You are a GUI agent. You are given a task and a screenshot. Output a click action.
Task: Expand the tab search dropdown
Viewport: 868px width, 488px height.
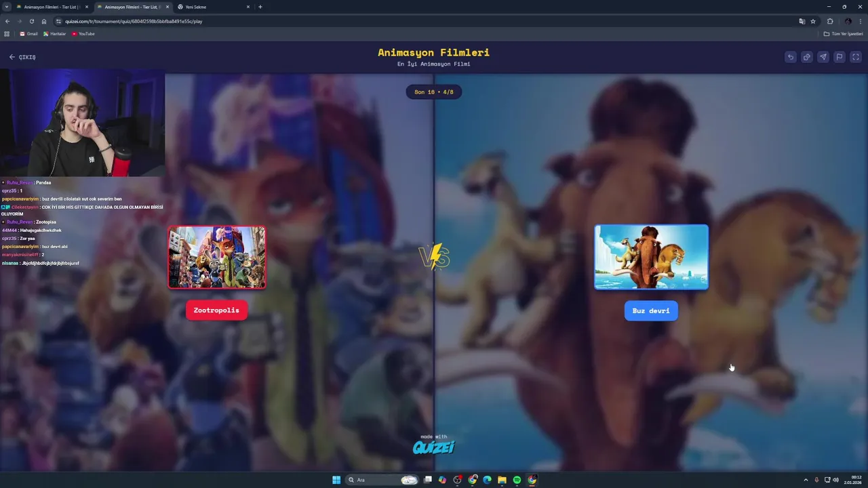coord(7,7)
